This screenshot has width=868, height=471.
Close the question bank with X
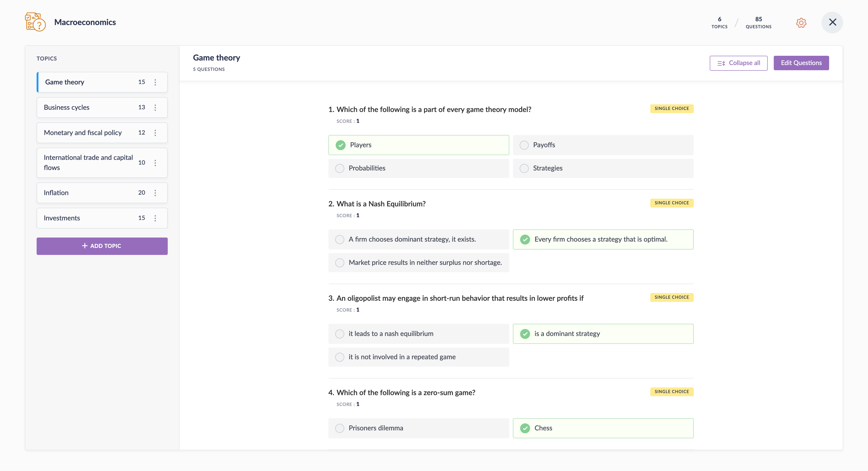832,23
